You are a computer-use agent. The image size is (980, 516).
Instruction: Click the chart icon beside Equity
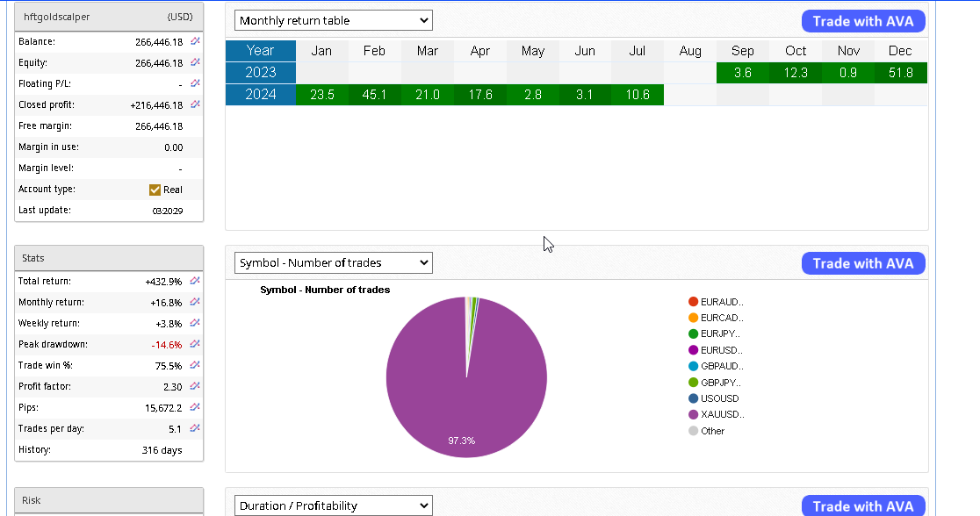[x=195, y=62]
